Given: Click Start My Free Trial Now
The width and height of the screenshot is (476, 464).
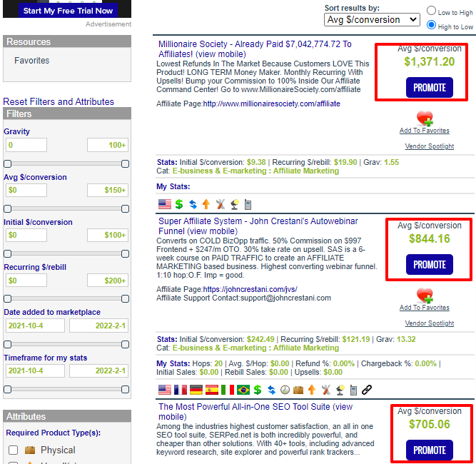Looking at the screenshot, I should (x=68, y=11).
